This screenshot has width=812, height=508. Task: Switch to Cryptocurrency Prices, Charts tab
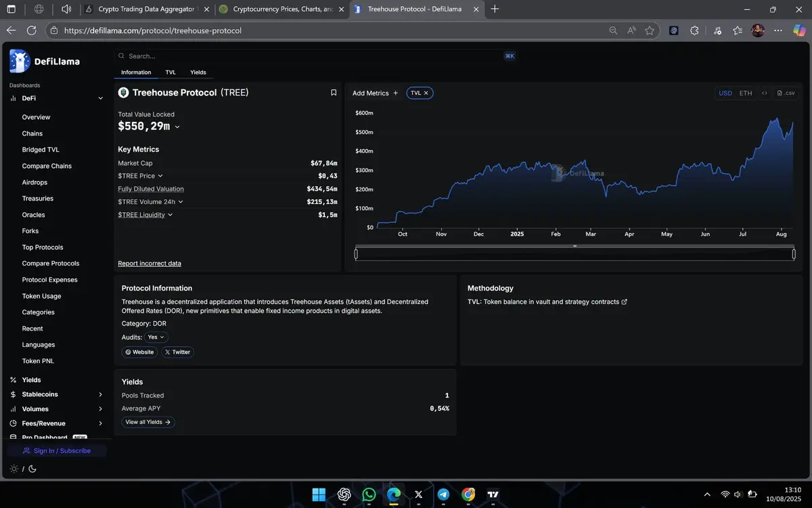pyautogui.click(x=282, y=9)
